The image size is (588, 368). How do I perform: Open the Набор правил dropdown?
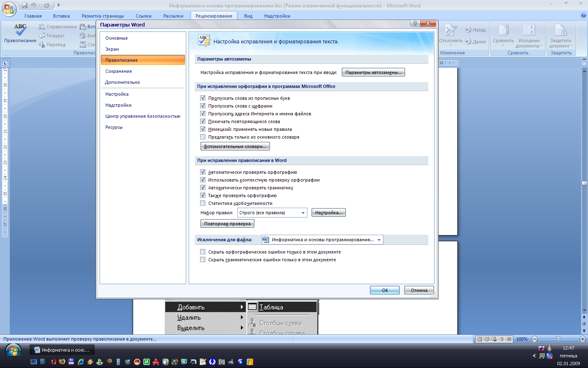(x=272, y=213)
